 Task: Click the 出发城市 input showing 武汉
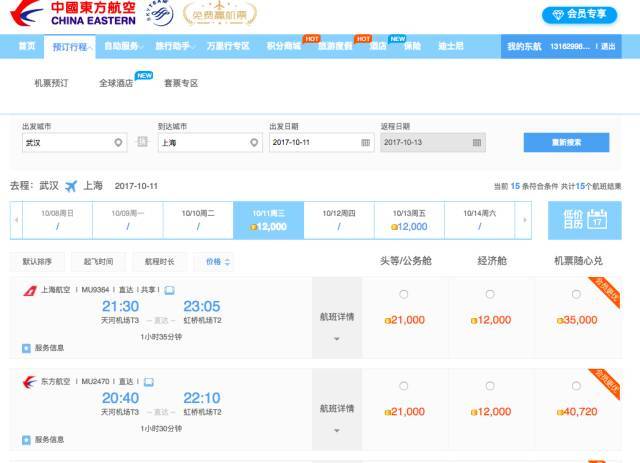(74, 142)
